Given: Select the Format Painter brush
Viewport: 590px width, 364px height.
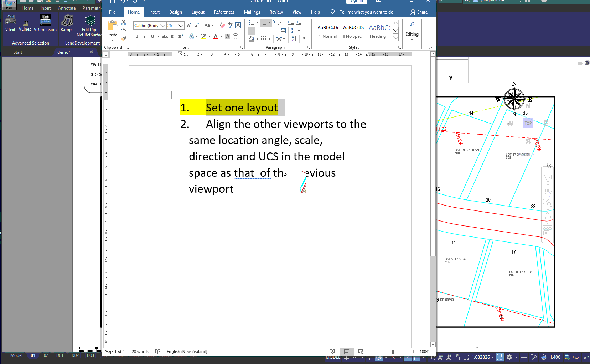Looking at the screenshot, I should click(x=124, y=38).
